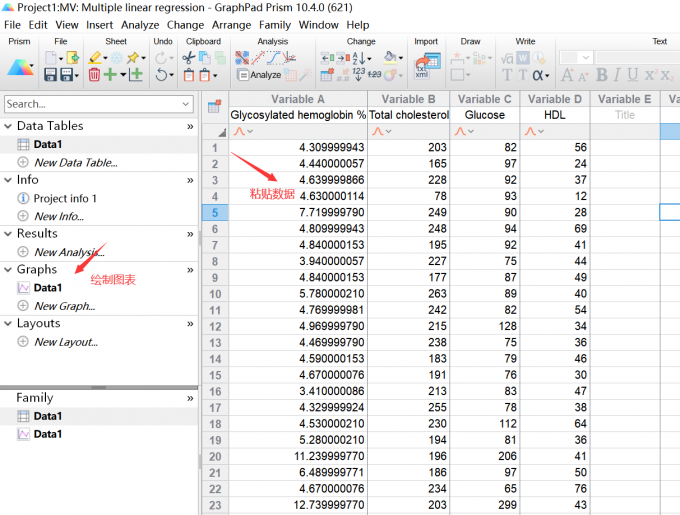Click New Info link

click(x=59, y=216)
